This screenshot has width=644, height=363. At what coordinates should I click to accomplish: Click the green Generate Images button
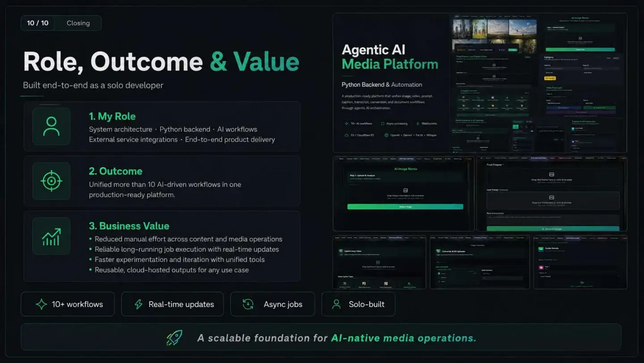click(553, 228)
